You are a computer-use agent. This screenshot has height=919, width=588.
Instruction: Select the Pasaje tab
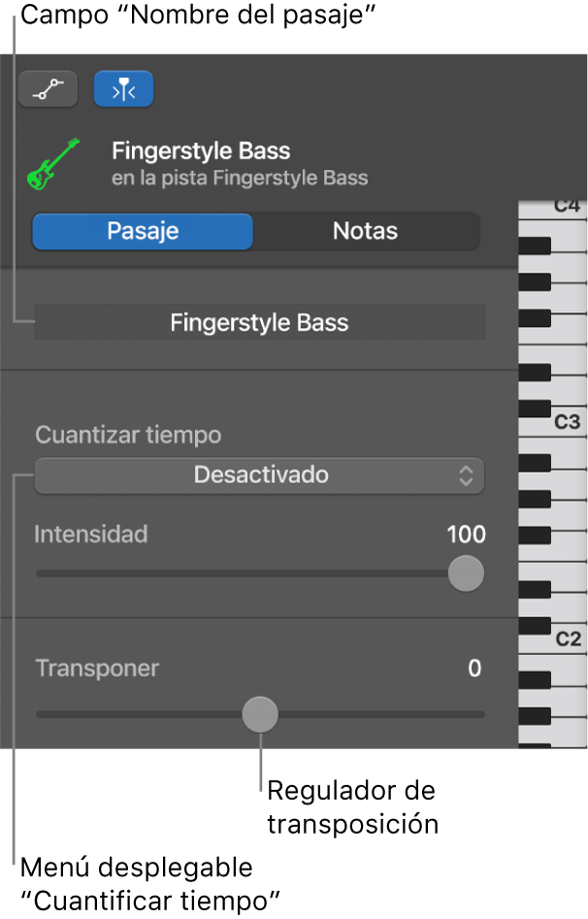142,231
